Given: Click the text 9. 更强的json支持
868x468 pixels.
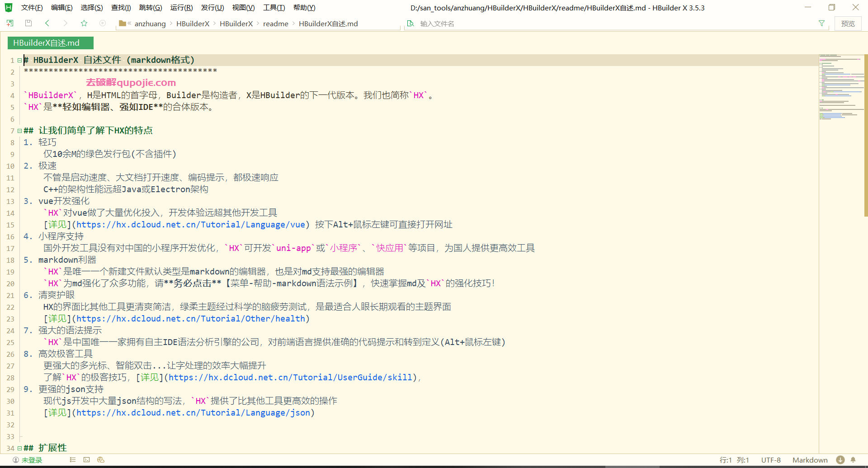Looking at the screenshot, I should (x=64, y=389).
